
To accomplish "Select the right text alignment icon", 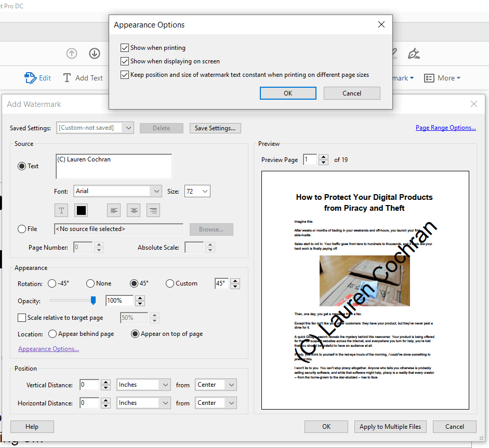I will point(153,210).
